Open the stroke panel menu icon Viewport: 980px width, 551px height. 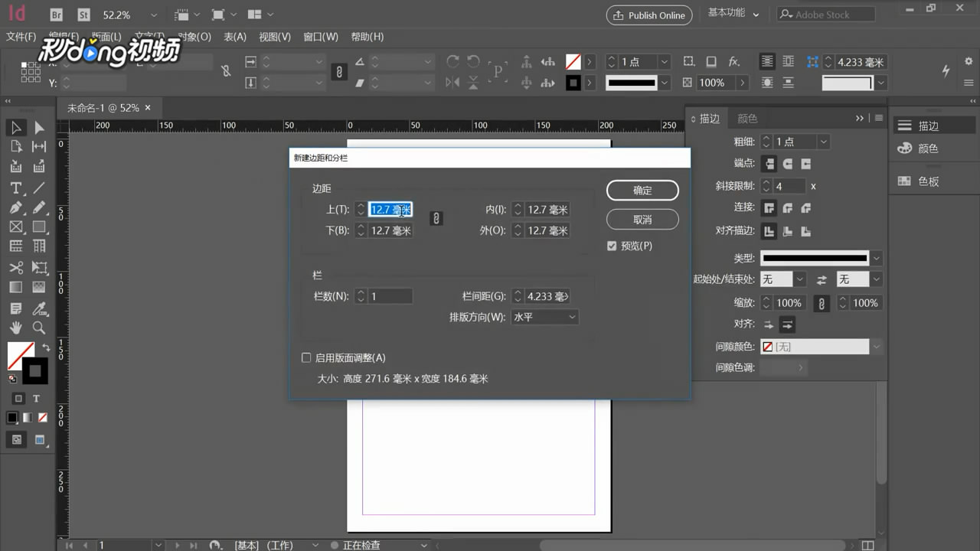coord(879,118)
